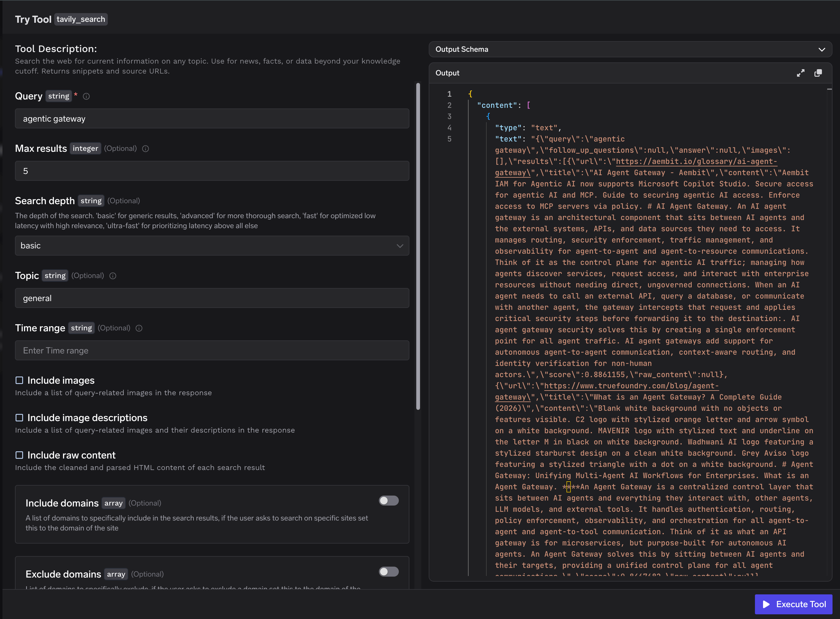This screenshot has width=840, height=619.
Task: Click the Execute Tool button
Action: [x=794, y=604]
